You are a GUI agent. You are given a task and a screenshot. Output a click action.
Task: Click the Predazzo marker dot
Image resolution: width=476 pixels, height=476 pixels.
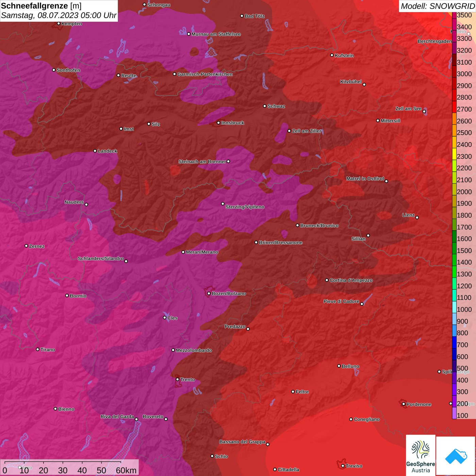(x=248, y=329)
